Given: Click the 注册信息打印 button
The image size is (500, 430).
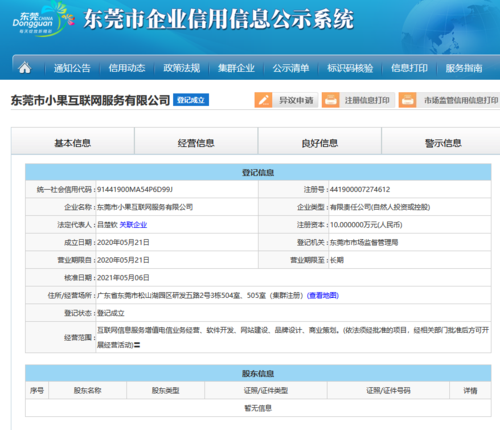Looking at the screenshot, I should (x=358, y=100).
